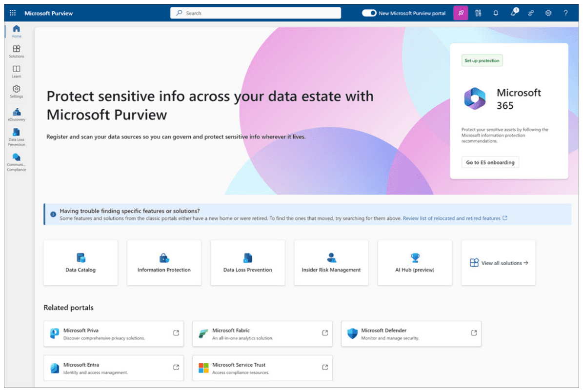Open Communication Compliance sidebar item
Viewport: 583px width, 392px height.
pos(17,162)
